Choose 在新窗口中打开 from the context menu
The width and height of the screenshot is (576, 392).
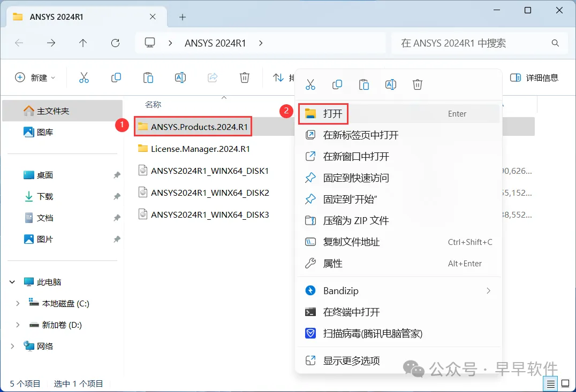[399, 156]
